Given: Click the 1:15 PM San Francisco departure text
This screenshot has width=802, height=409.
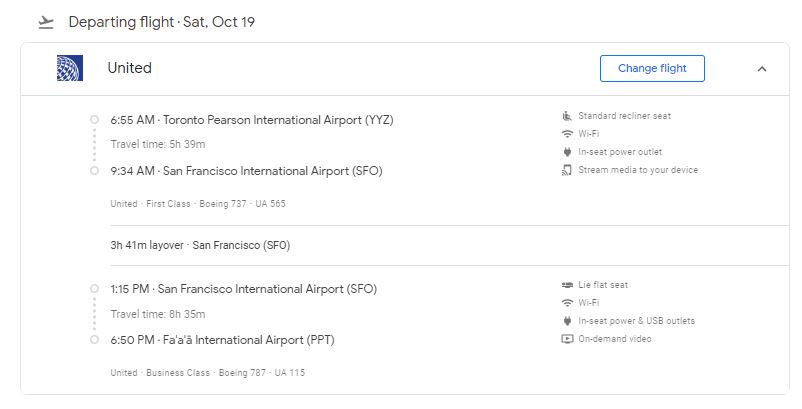Looking at the screenshot, I should tap(243, 289).
